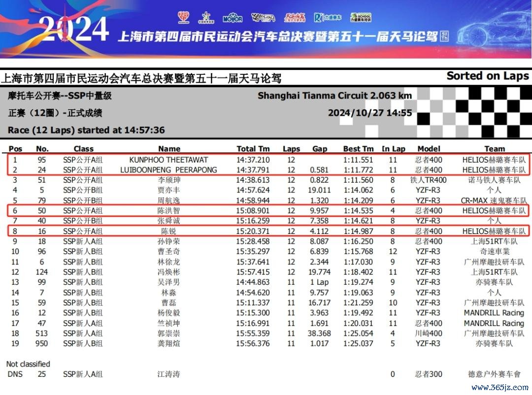Viewport: 532px width, 395px height.
Task: Click the 51Th badge after the banner title
Action: point(444,36)
